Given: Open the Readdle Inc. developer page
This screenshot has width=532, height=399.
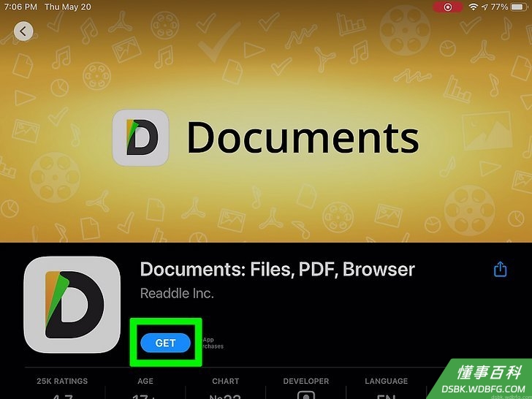Looking at the screenshot, I should pos(177,294).
